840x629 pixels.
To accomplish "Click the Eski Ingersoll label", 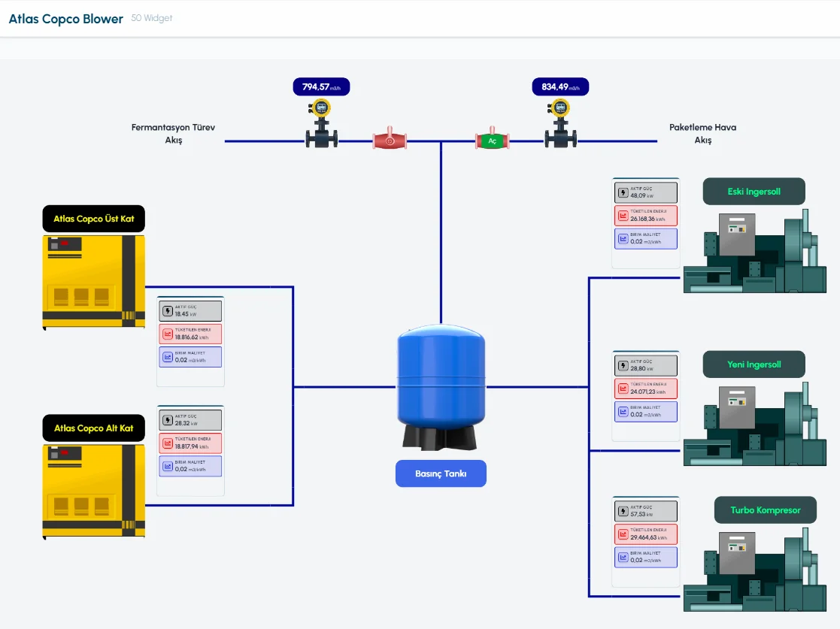I will [754, 191].
